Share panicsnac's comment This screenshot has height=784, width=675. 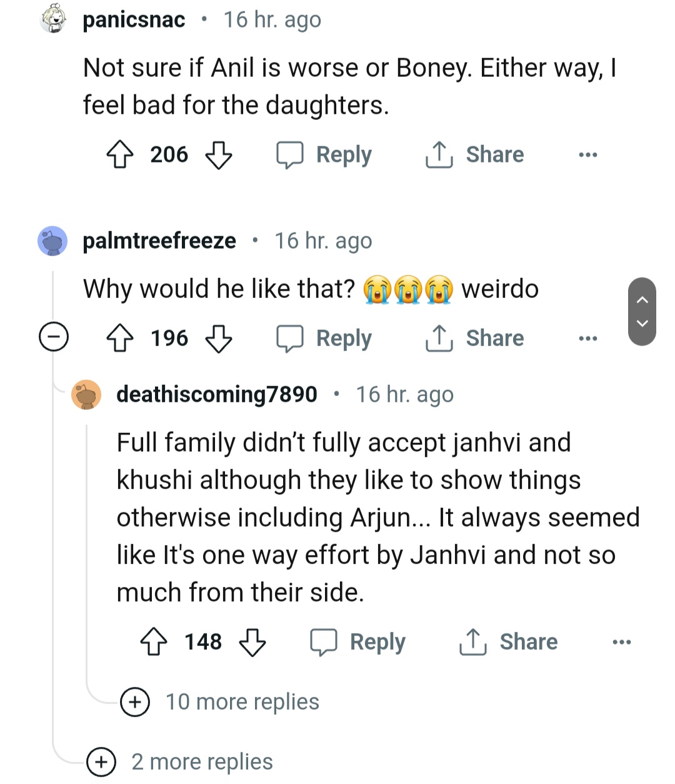(x=475, y=154)
